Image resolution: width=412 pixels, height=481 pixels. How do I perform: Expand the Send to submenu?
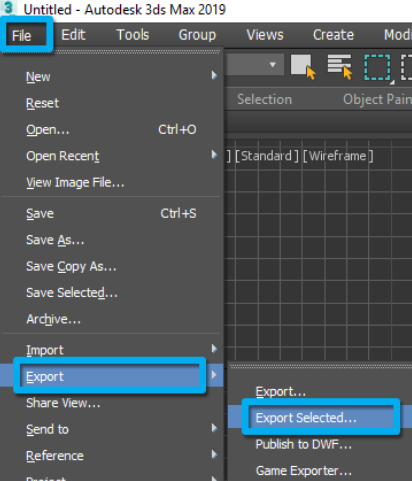[111, 429]
